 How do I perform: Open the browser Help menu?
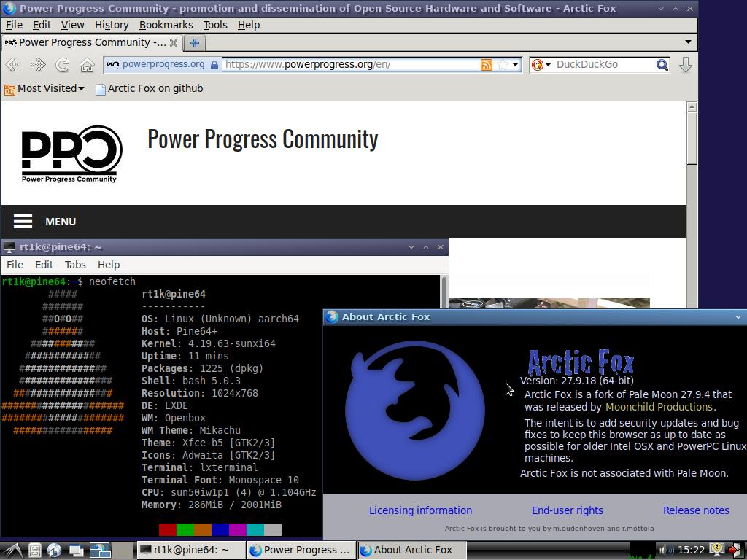click(249, 25)
